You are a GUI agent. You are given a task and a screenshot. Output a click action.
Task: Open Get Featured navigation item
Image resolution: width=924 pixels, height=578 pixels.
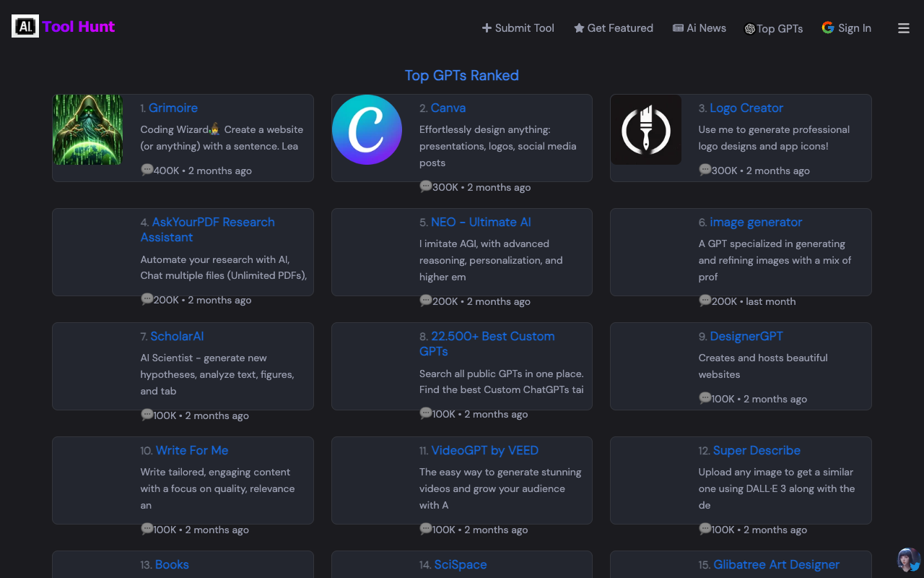[x=614, y=28]
